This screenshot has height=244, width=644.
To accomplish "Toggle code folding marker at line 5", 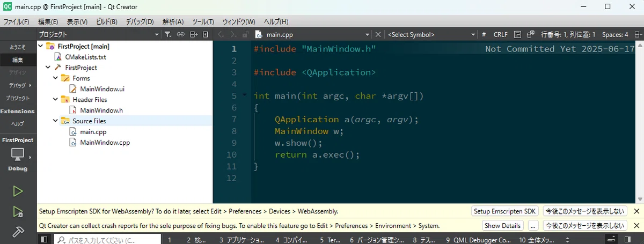I will 245,95.
